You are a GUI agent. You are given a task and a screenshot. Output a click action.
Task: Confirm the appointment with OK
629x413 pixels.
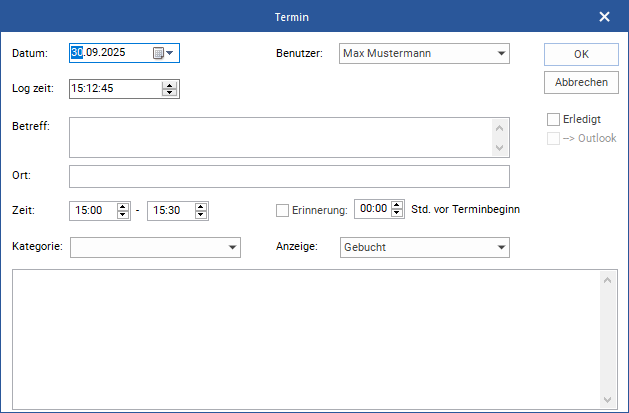tap(581, 54)
